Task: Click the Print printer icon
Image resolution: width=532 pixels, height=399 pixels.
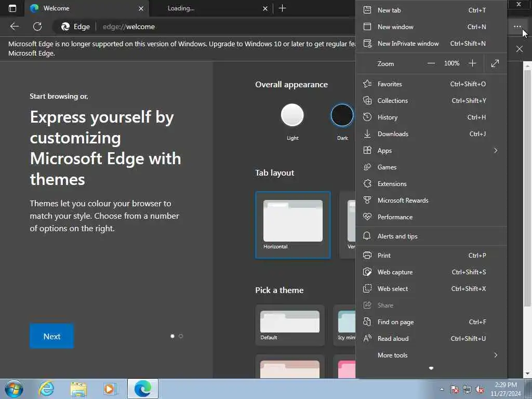Action: [367, 255]
